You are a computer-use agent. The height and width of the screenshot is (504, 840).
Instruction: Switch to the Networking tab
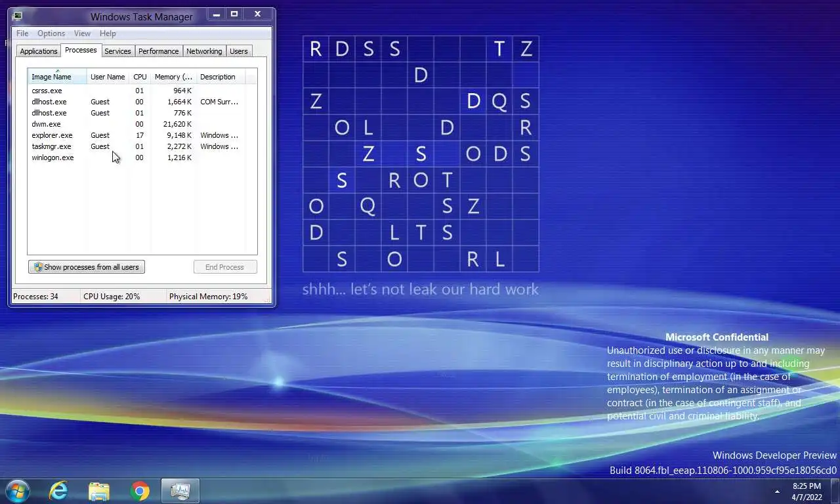pos(204,51)
